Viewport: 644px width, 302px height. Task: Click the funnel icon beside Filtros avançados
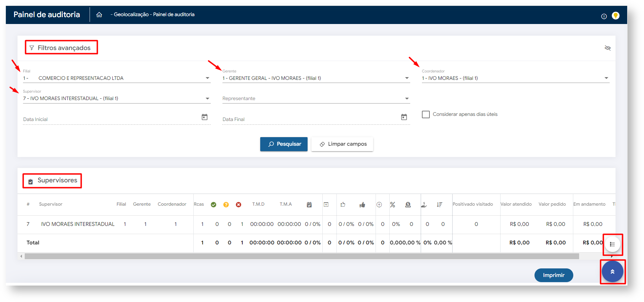click(32, 48)
